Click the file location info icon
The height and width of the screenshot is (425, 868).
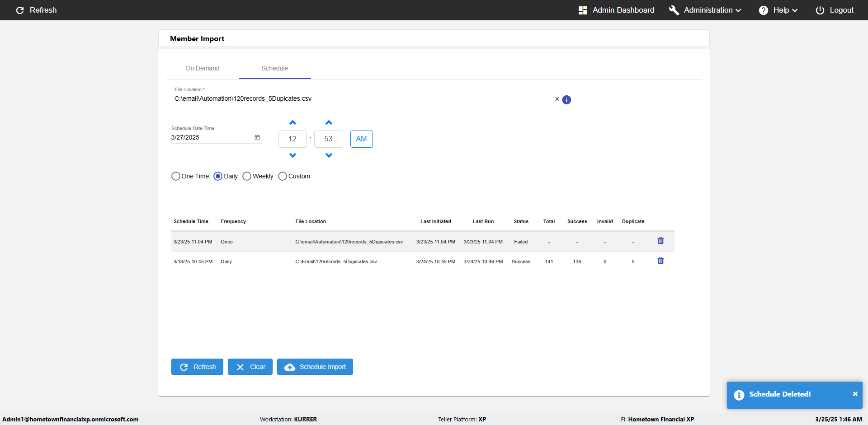coord(566,100)
